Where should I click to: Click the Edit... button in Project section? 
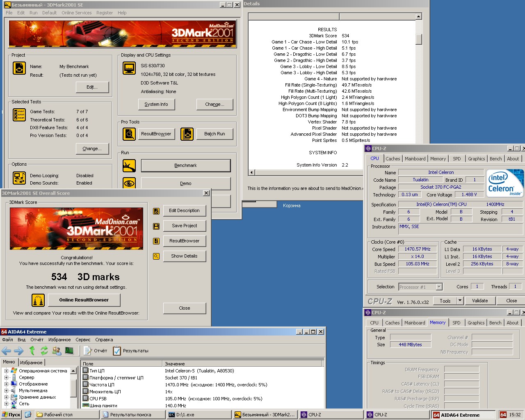[x=92, y=87]
